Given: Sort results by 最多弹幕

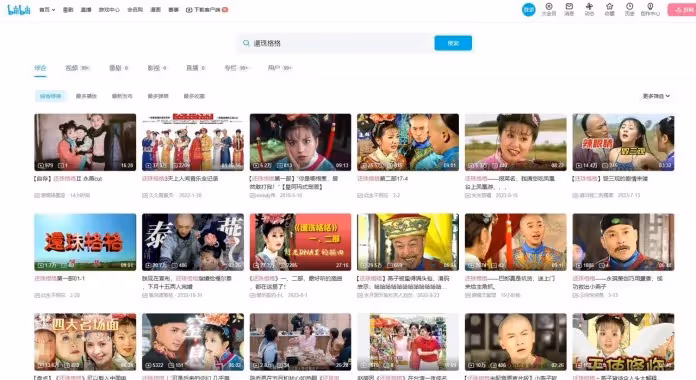Looking at the screenshot, I should [158, 96].
